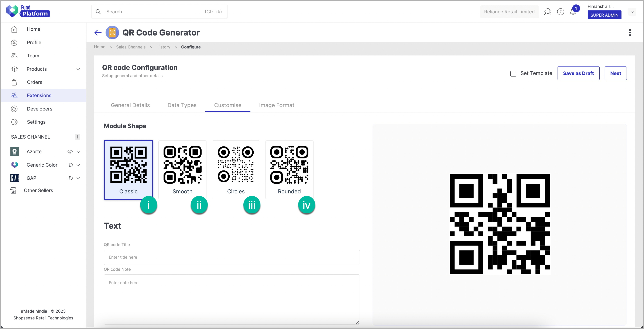Toggle visibility of the Azorte channel
This screenshot has height=329, width=644.
(x=70, y=151)
